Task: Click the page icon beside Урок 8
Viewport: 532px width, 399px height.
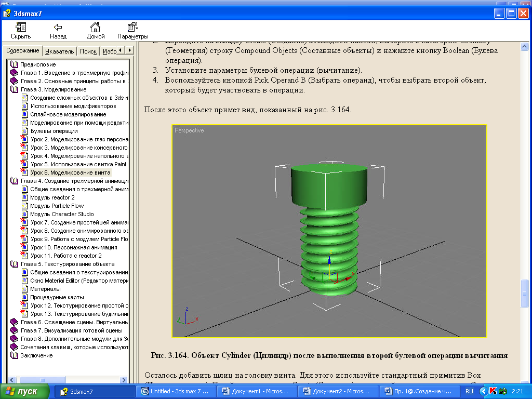Action: pos(24,231)
